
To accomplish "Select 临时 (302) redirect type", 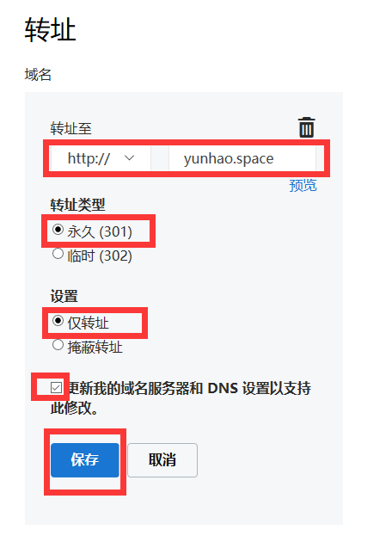I will 58,254.
